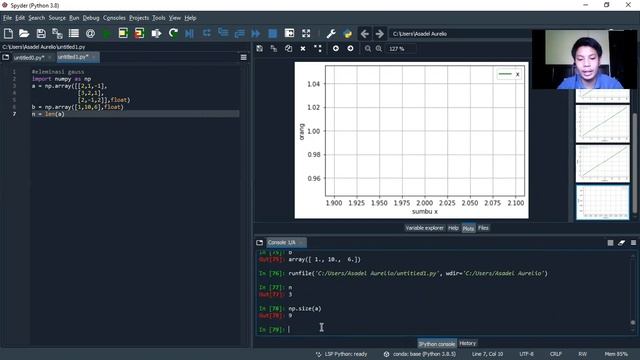Switch to the History tab
Image resolution: width=640 pixels, height=360 pixels.
pyautogui.click(x=468, y=343)
